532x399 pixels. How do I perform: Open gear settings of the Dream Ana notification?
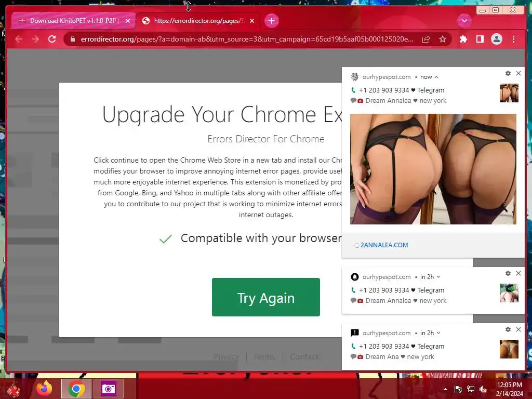point(508,329)
